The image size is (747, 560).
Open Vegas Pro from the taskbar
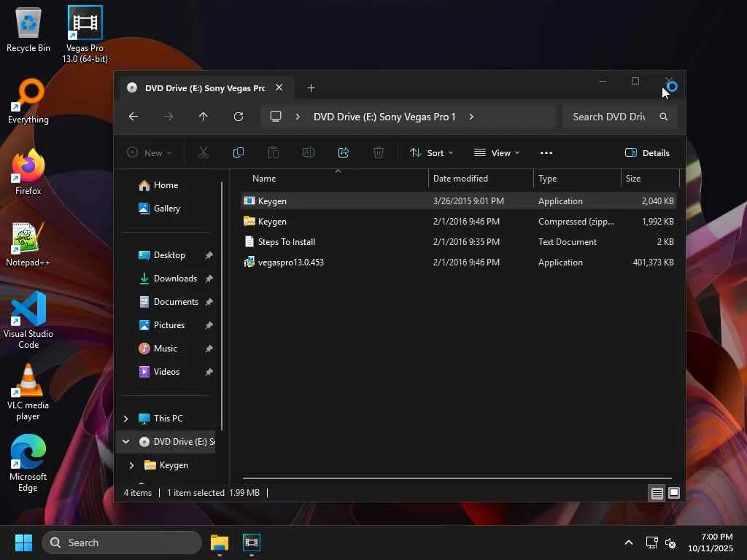[252, 542]
